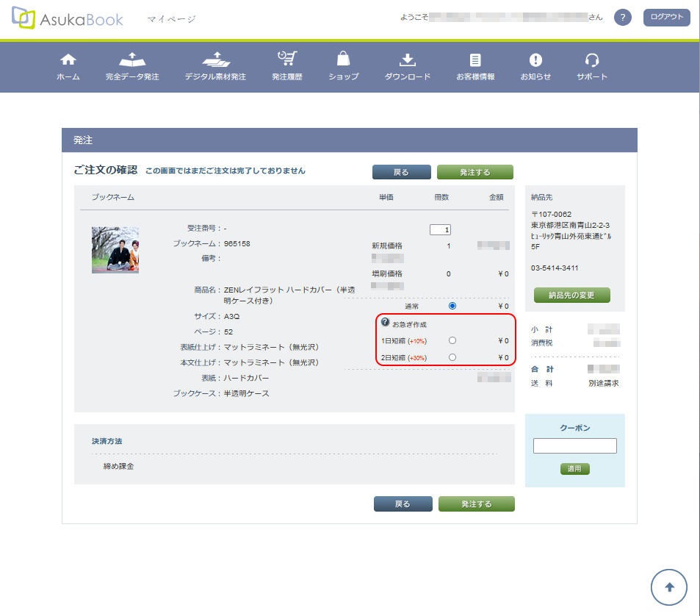700x616 pixels.
Task: Open Support headset icon
Action: tap(592, 60)
